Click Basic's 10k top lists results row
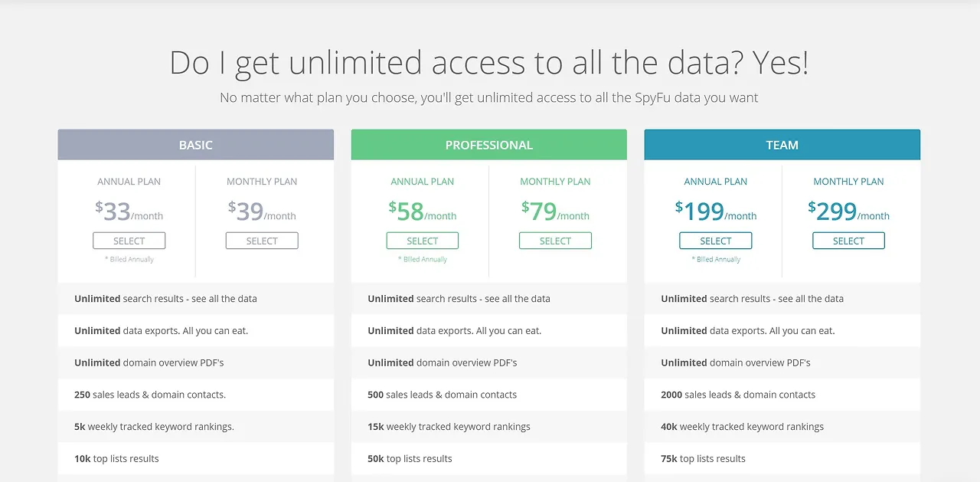Screen dimensions: 980x482 [x=196, y=459]
